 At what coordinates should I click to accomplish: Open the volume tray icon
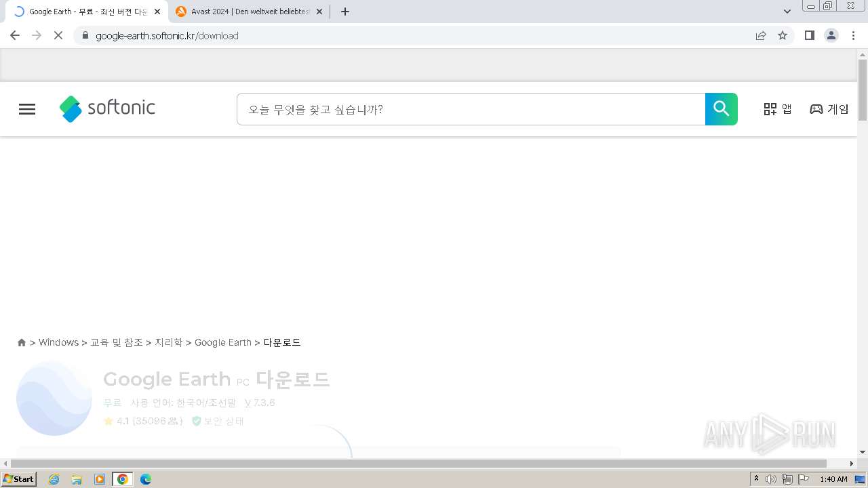coord(771,479)
